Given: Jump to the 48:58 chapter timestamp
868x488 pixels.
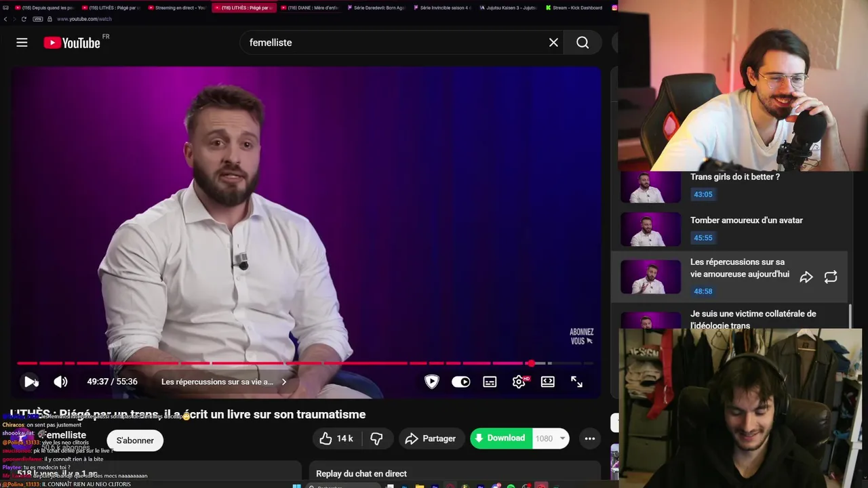Looking at the screenshot, I should [703, 291].
